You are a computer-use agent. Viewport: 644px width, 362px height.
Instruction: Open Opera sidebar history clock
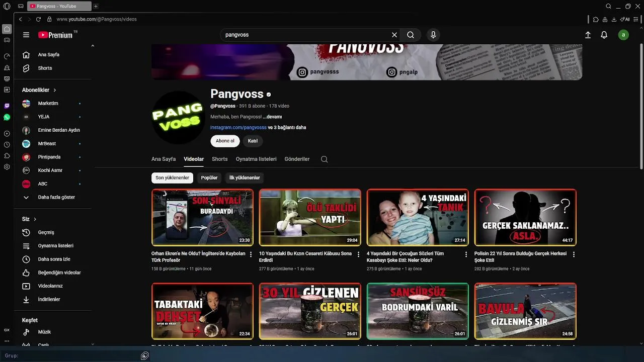click(7, 144)
